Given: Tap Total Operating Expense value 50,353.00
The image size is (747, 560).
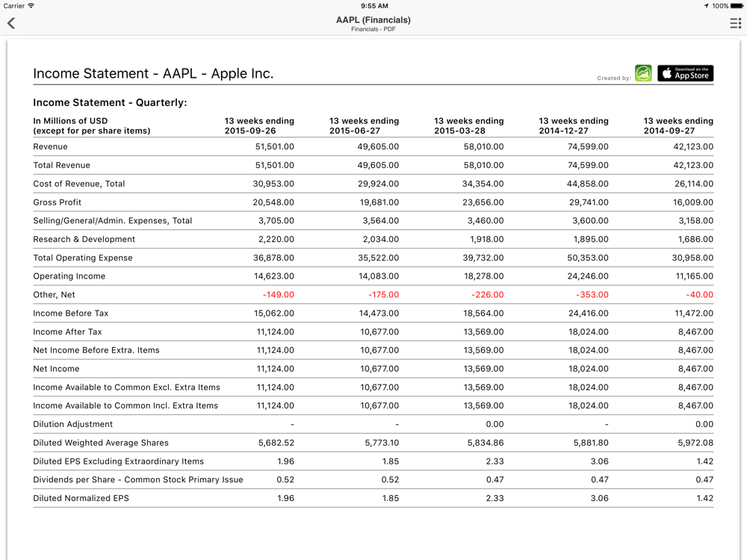Looking at the screenshot, I should coord(588,258).
